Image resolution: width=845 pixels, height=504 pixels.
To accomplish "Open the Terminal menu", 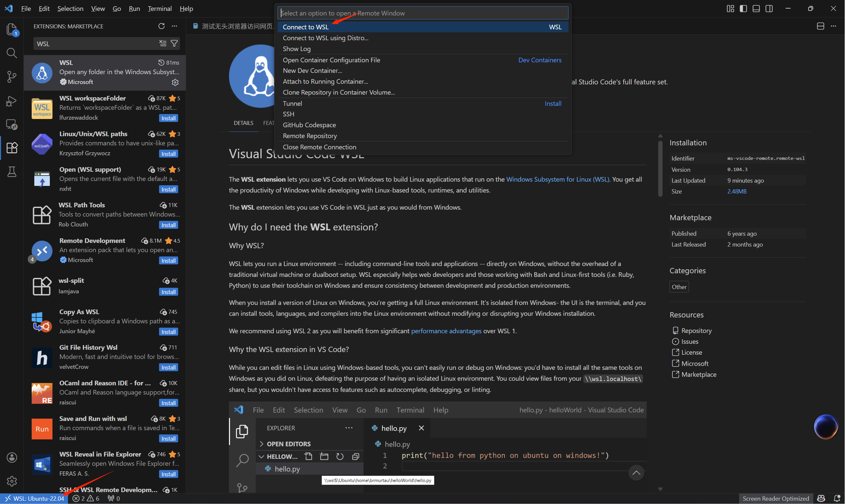I will 159,9.
